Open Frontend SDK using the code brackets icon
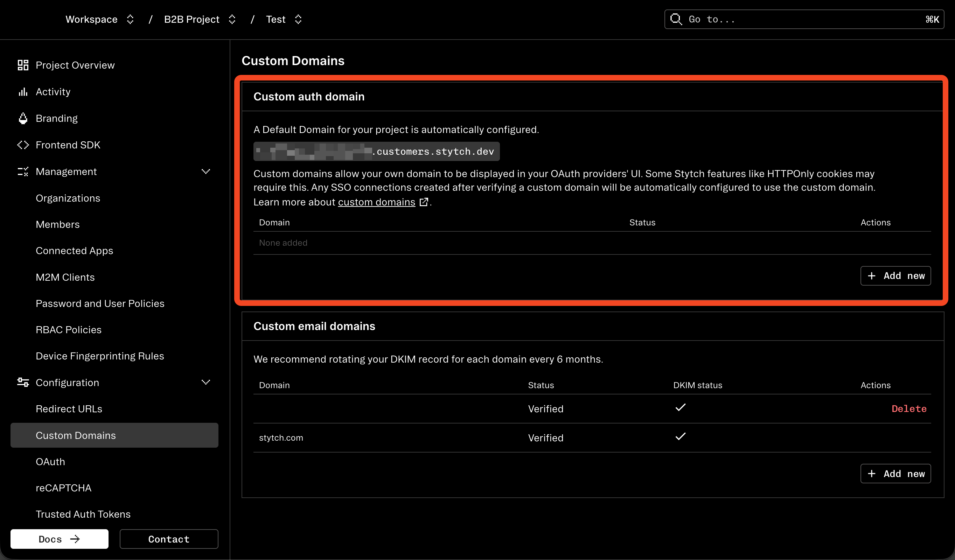955x560 pixels. (22, 145)
